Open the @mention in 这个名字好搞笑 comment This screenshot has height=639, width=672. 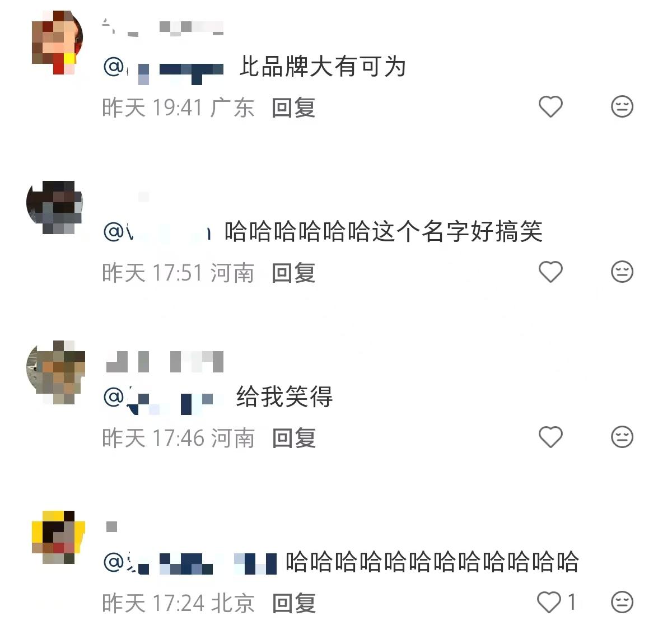157,232
